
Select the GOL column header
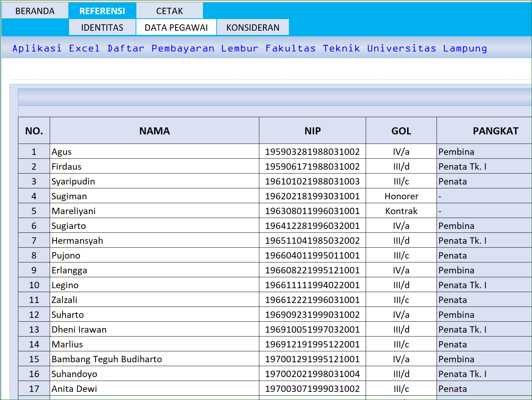coord(401,131)
